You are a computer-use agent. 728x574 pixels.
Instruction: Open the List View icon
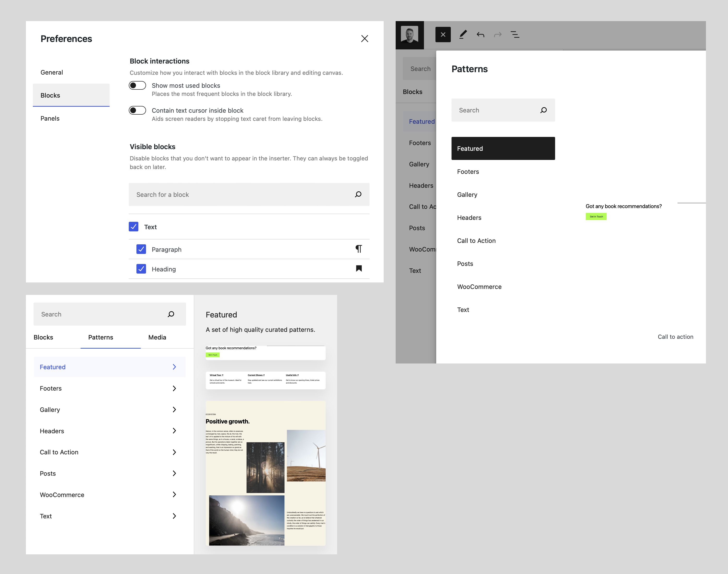click(x=515, y=35)
